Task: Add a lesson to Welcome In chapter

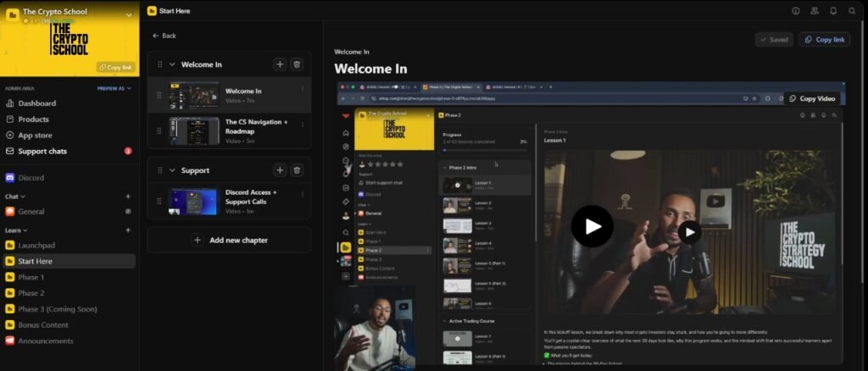Action: coord(280,64)
